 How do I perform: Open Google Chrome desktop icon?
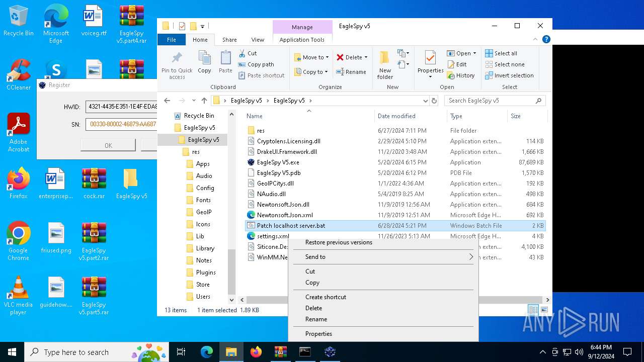pos(19,241)
